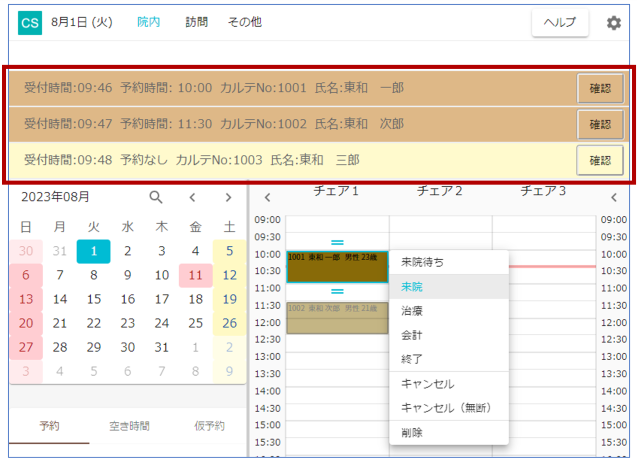The height and width of the screenshot is (470, 637).
Task: Click the 東和 次郎 appointment block
Action: (337, 318)
